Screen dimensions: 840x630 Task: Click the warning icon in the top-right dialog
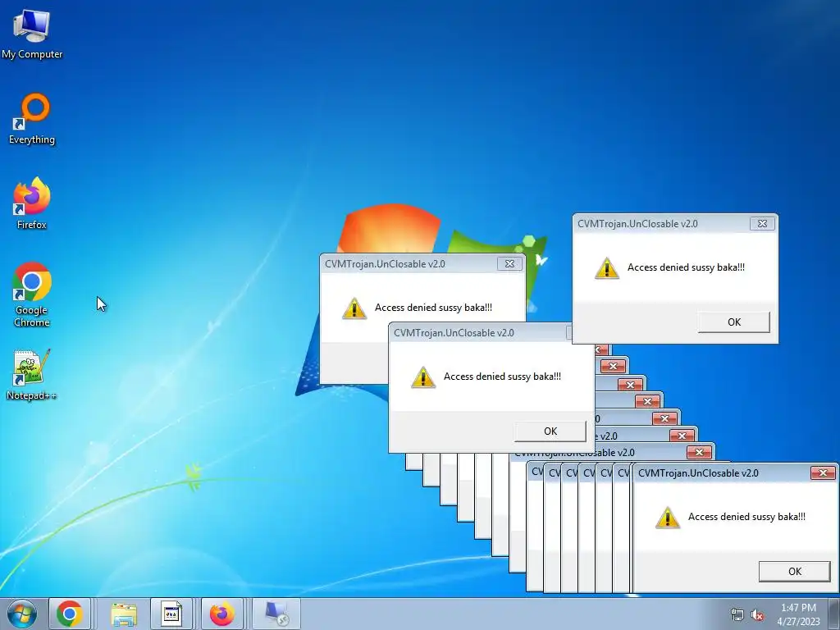(x=607, y=268)
